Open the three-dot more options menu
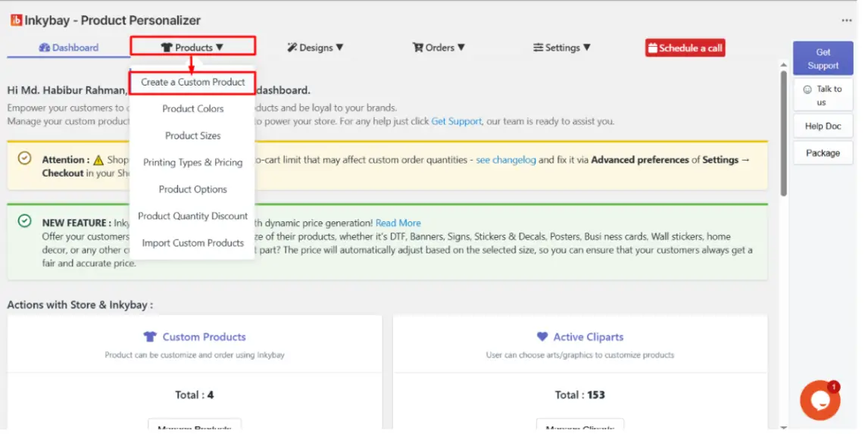 point(846,20)
